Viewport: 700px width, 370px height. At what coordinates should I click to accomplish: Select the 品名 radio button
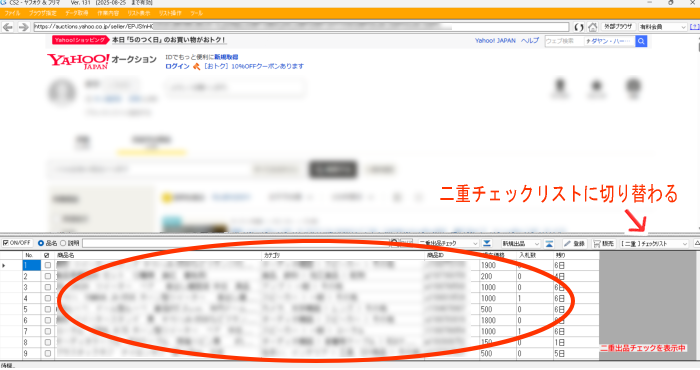[x=41, y=243]
